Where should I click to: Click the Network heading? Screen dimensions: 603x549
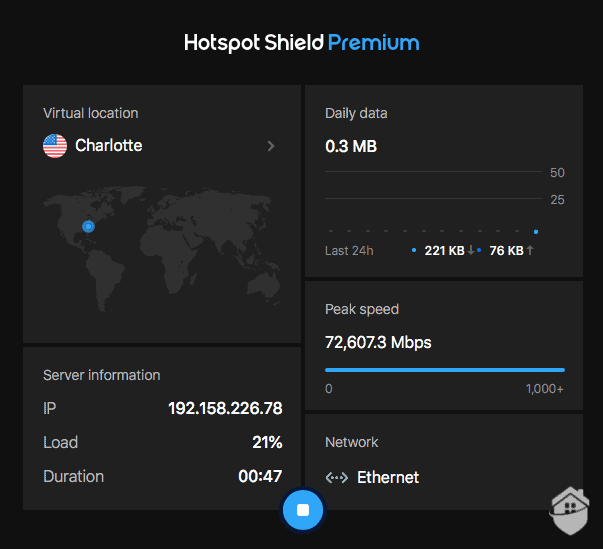[x=351, y=442]
